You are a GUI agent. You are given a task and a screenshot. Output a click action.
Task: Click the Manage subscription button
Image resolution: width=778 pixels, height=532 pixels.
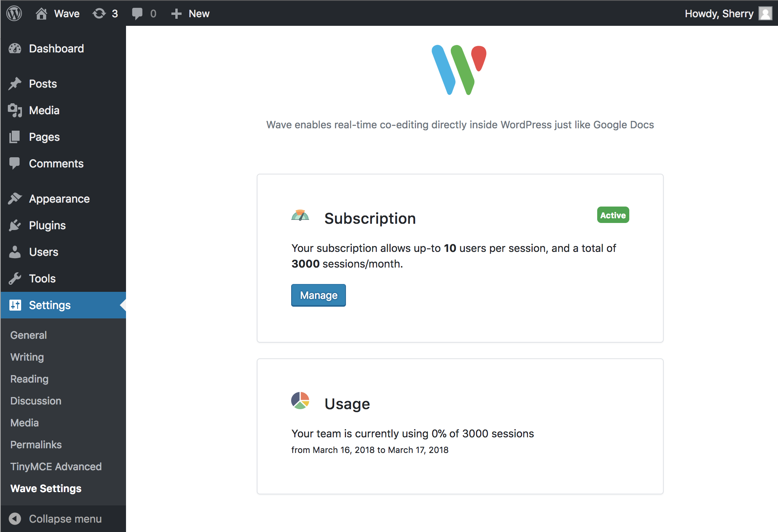[319, 295]
